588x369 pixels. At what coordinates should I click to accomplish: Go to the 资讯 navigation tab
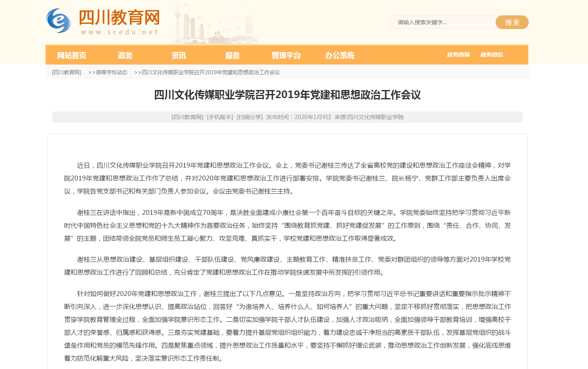[179, 55]
